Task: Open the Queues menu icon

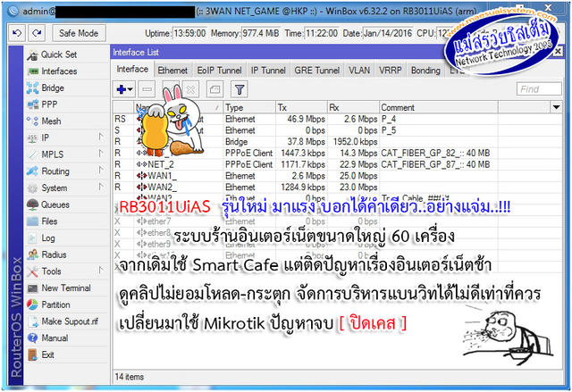Action: click(32, 204)
